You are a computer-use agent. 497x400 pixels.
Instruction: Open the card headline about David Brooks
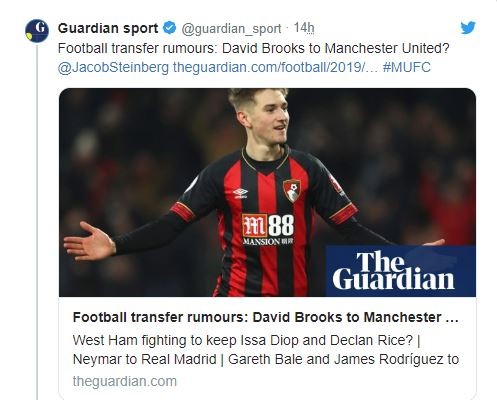coord(266,317)
